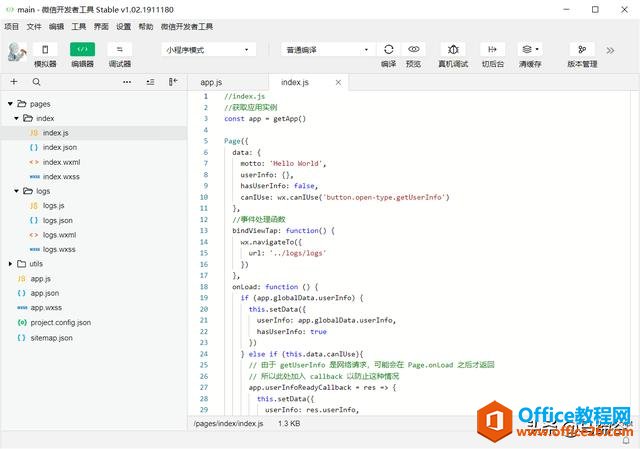Expand toolbar overflow double chevron

point(610,51)
